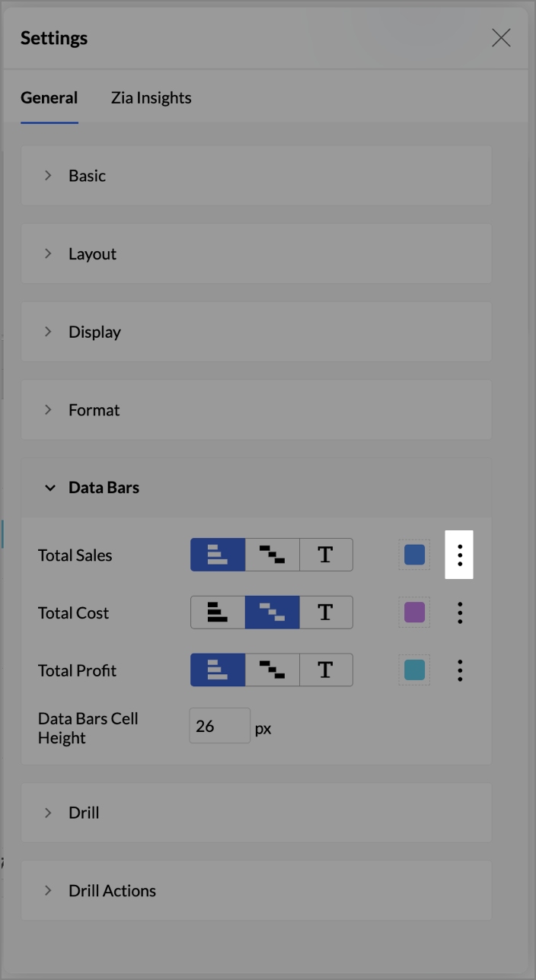536x980 pixels.
Task: Open more options for Total Sales
Action: [x=459, y=555]
